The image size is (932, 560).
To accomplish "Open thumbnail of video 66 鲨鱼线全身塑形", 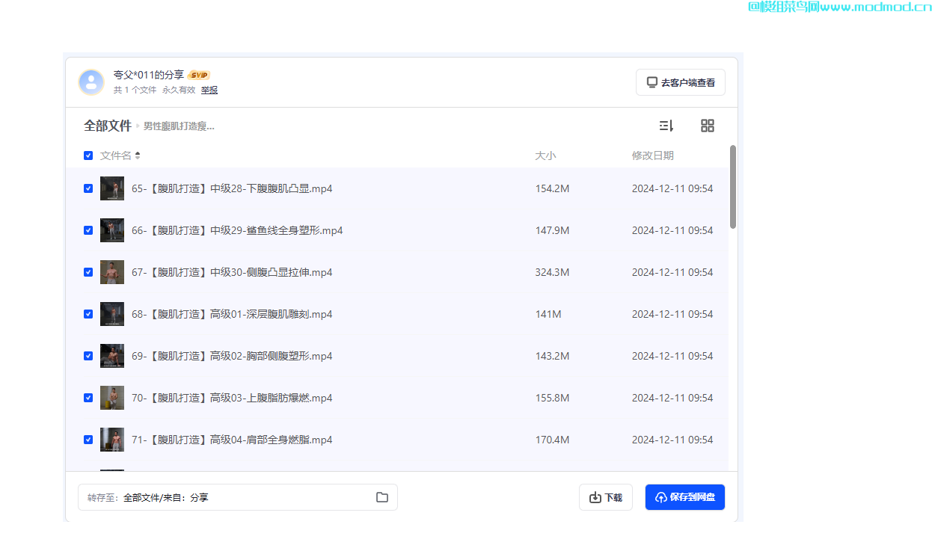I will coord(112,230).
